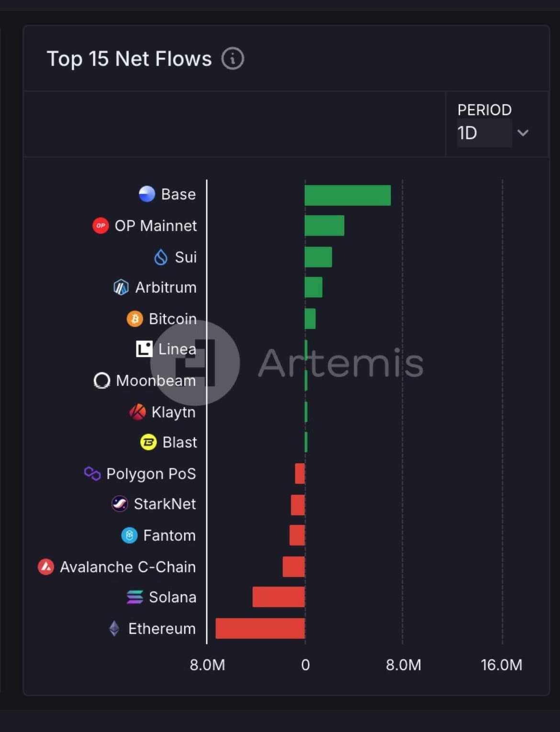Click the Sui droplet logo icon
The image size is (560, 732).
(161, 257)
